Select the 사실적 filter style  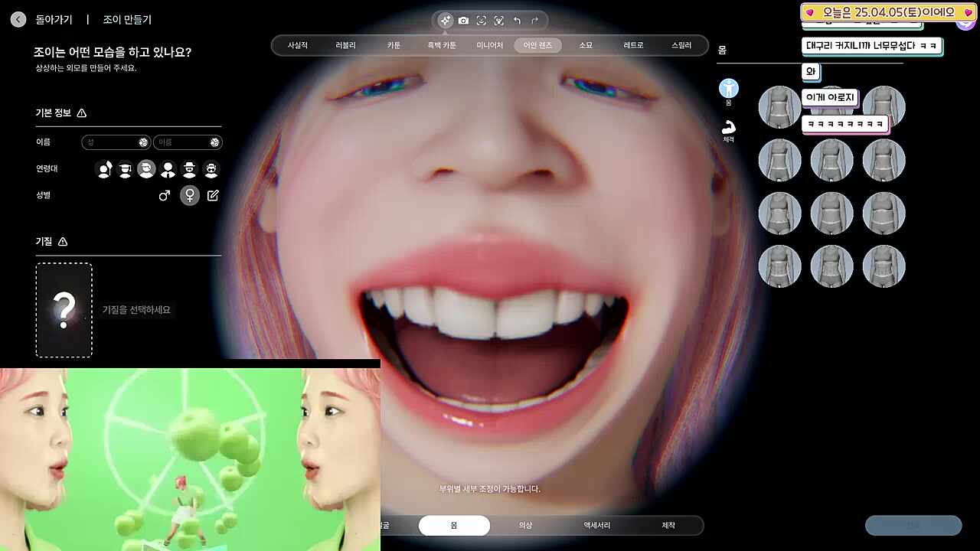(x=298, y=45)
